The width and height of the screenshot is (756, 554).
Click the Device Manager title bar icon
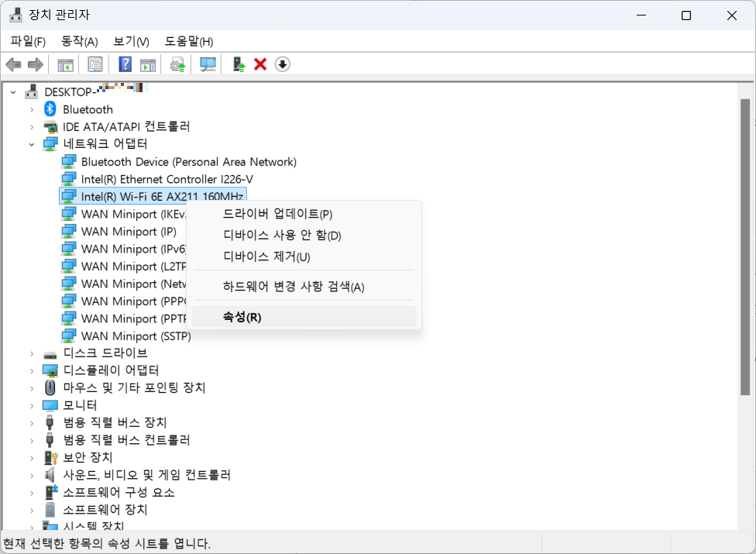(15, 15)
